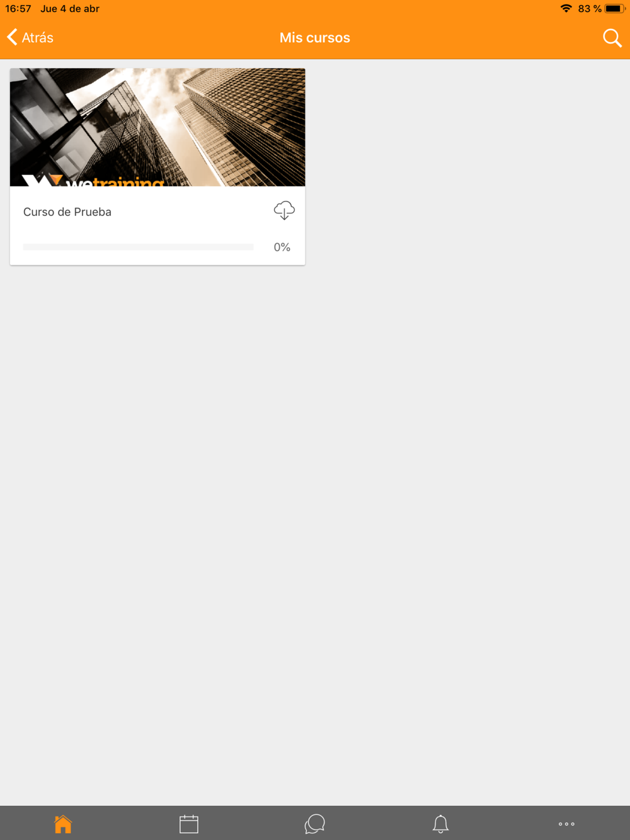Tap the Wi-Fi status icon
Viewport: 630px width, 840px height.
pyautogui.click(x=566, y=8)
